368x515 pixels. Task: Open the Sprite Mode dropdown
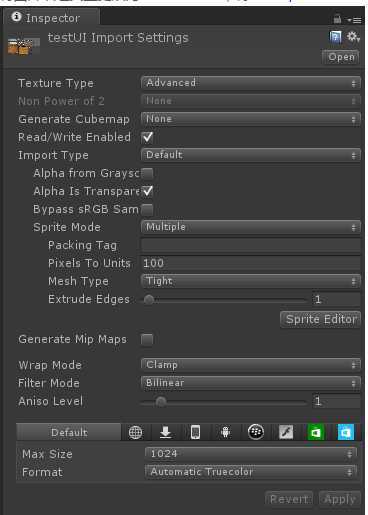click(251, 227)
